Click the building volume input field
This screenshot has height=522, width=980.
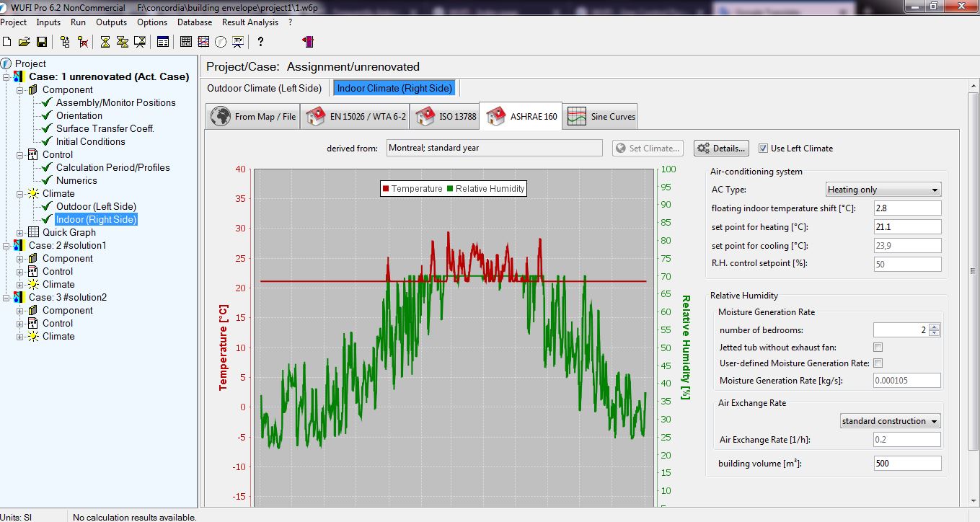pos(906,464)
